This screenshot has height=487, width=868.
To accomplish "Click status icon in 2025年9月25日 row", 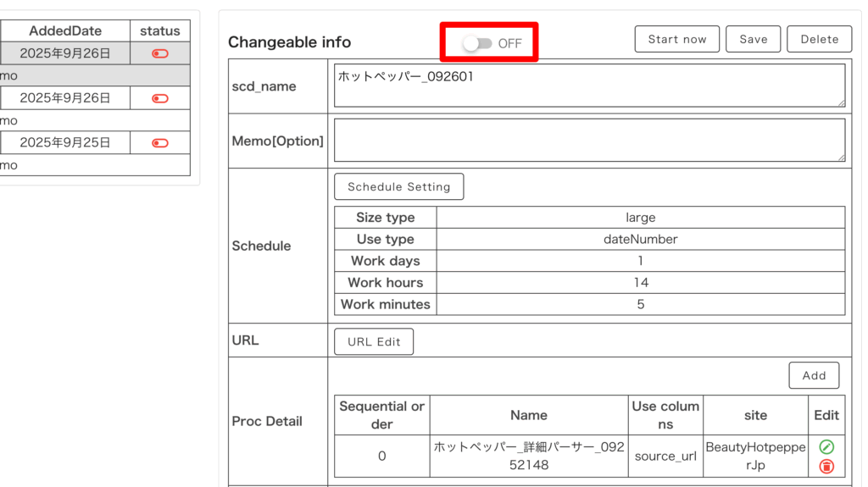I will coord(160,143).
